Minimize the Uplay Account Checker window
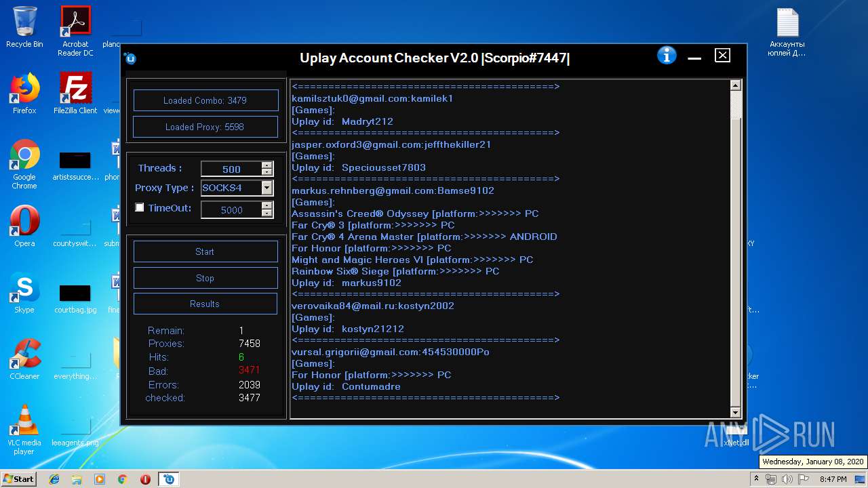Screen dimensions: 868x488 (694, 58)
